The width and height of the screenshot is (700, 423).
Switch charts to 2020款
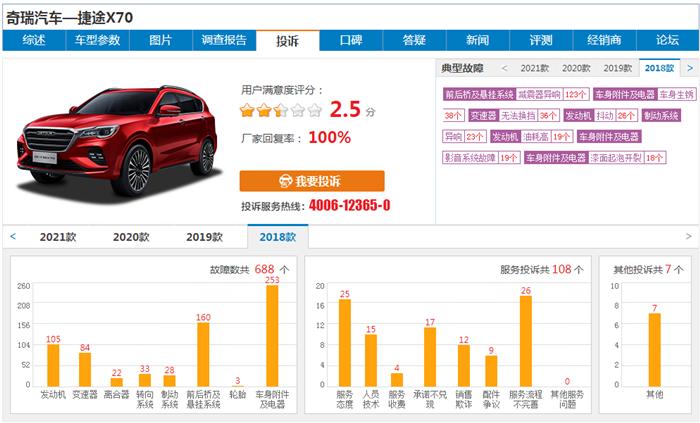131,237
